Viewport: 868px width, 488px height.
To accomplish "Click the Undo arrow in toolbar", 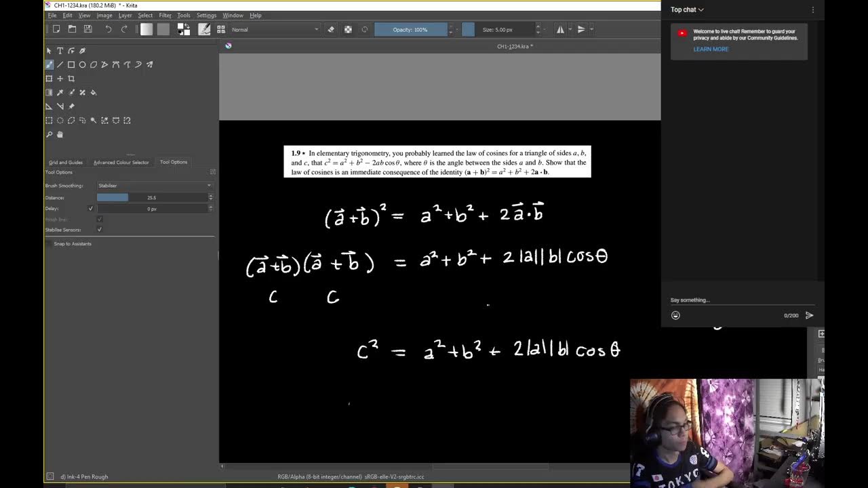I will (x=108, y=29).
